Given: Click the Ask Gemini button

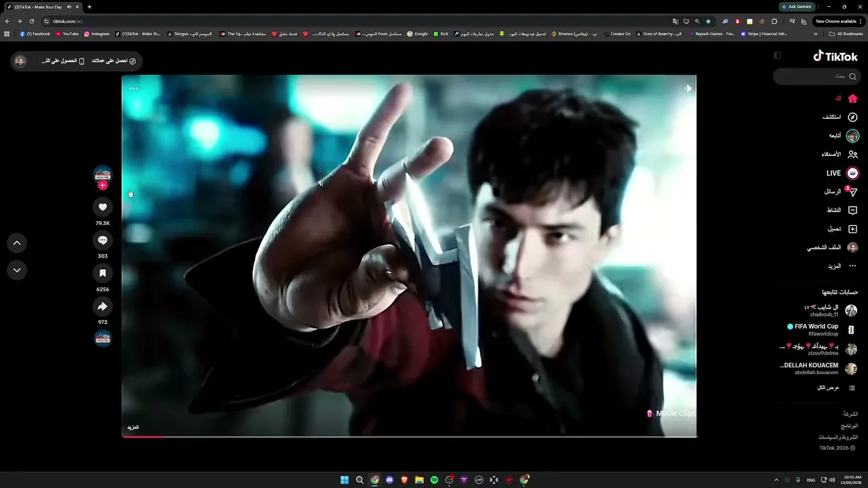Looking at the screenshot, I should (x=797, y=7).
